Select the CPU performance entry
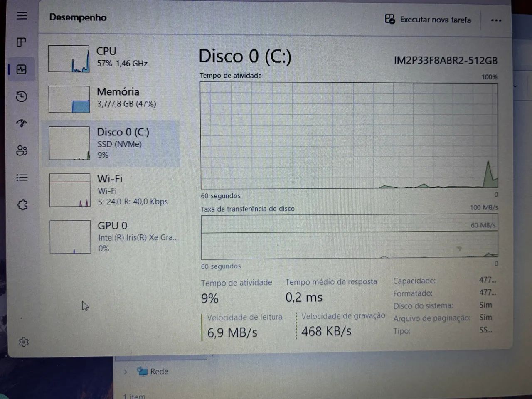 click(111, 58)
